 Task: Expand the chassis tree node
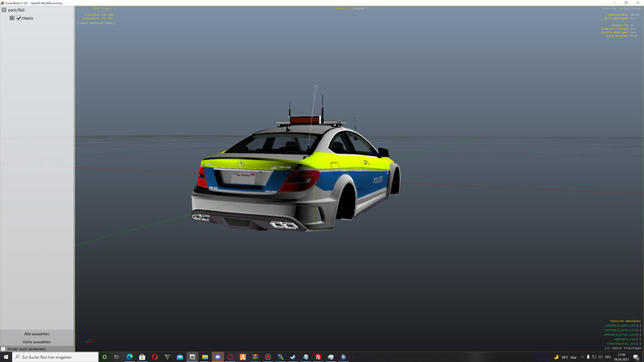pyautogui.click(x=12, y=18)
